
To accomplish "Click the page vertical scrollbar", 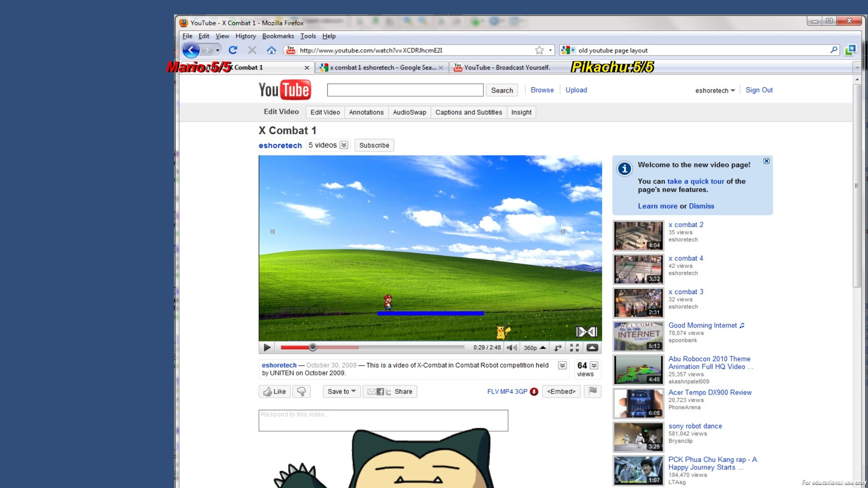I will (x=857, y=185).
